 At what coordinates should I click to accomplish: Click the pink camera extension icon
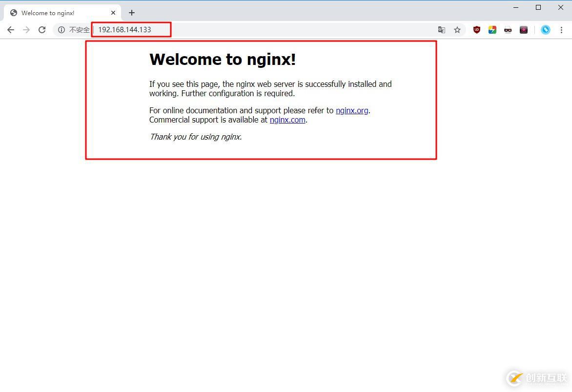click(x=524, y=30)
